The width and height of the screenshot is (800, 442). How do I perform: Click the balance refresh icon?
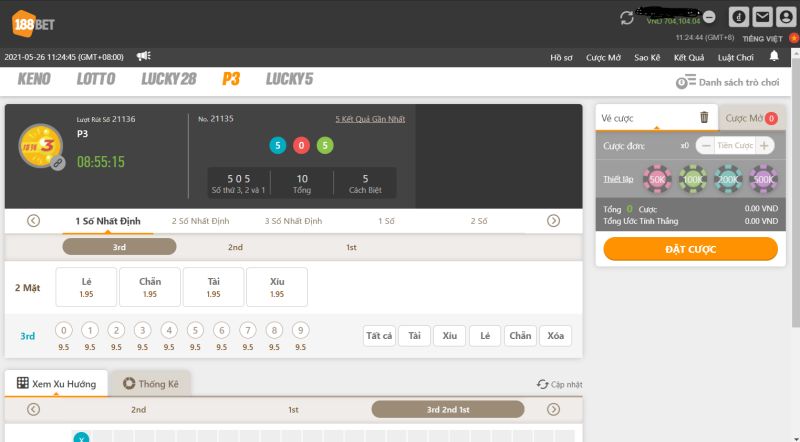click(627, 17)
